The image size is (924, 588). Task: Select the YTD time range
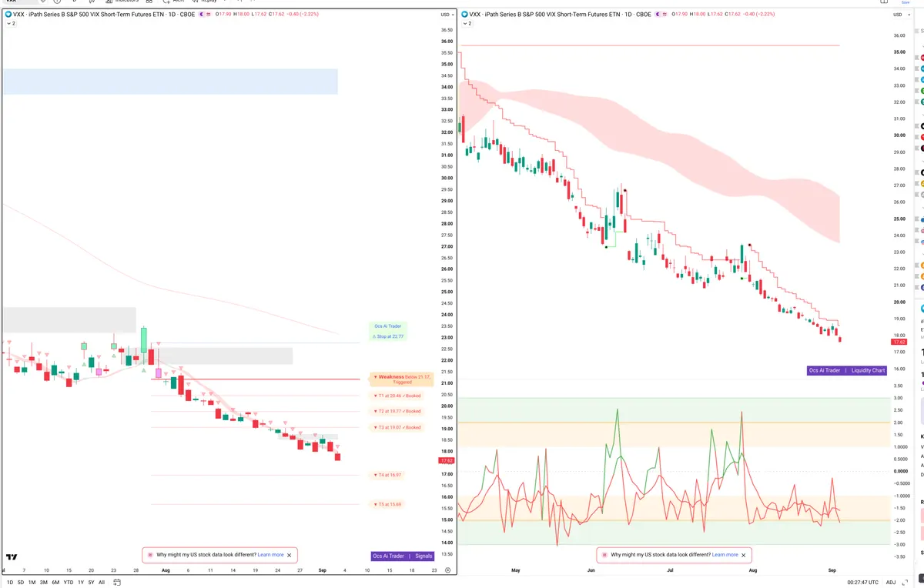pos(69,583)
